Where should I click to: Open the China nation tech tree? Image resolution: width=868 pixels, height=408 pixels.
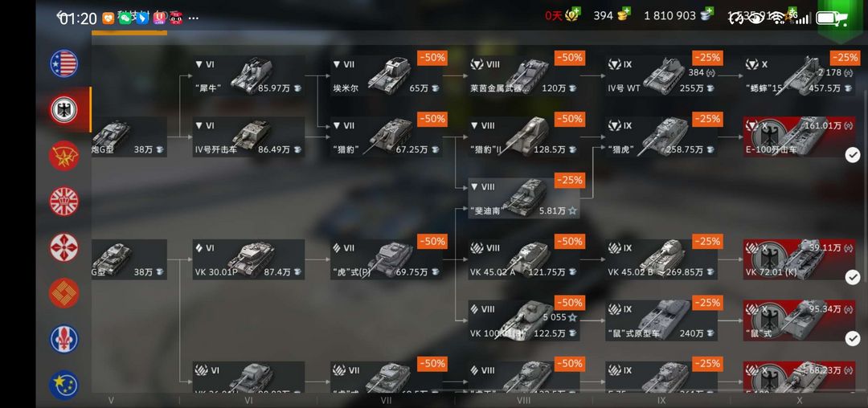pos(63,293)
